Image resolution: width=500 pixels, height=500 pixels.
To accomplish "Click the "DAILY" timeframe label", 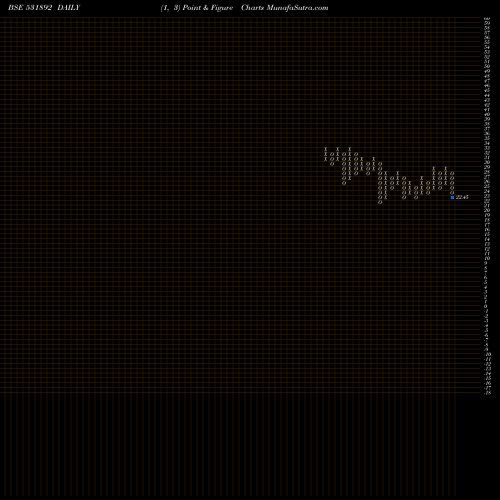I will (69, 8).
